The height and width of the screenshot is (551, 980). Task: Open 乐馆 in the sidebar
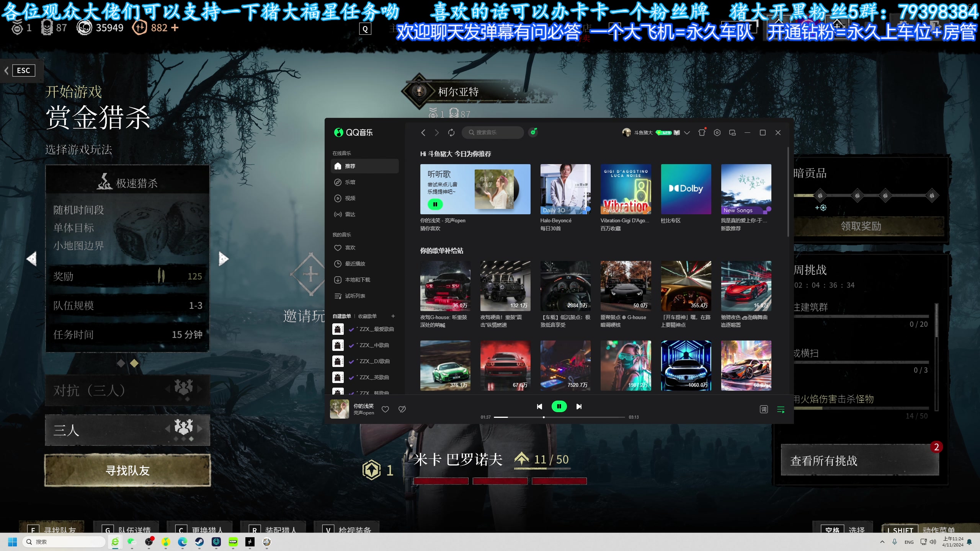pyautogui.click(x=365, y=182)
